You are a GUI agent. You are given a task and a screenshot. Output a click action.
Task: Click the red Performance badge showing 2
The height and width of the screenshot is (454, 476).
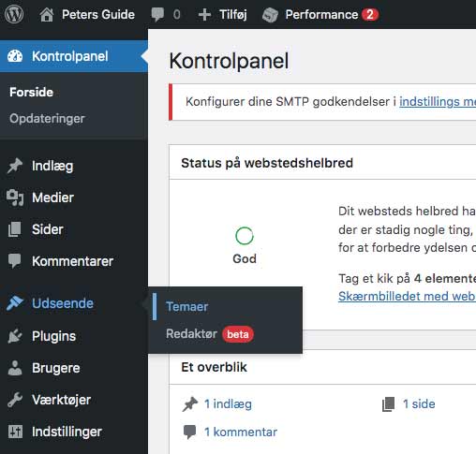point(370,14)
